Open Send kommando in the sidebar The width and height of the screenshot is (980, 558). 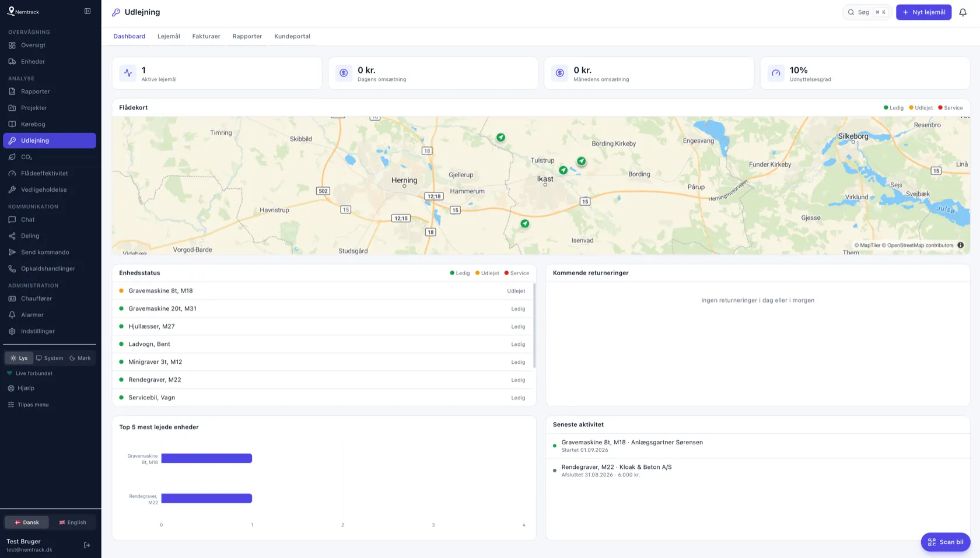click(x=50, y=252)
